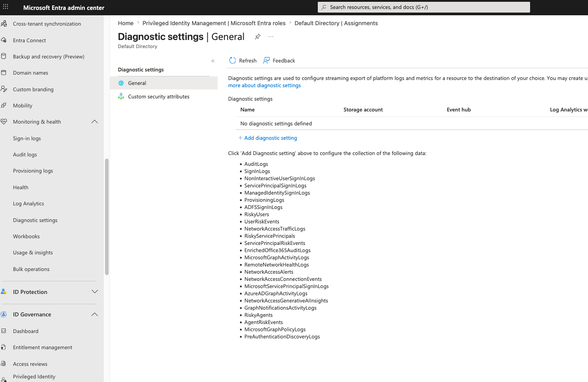Click the Feedback button
588x382 pixels.
pyautogui.click(x=279, y=61)
